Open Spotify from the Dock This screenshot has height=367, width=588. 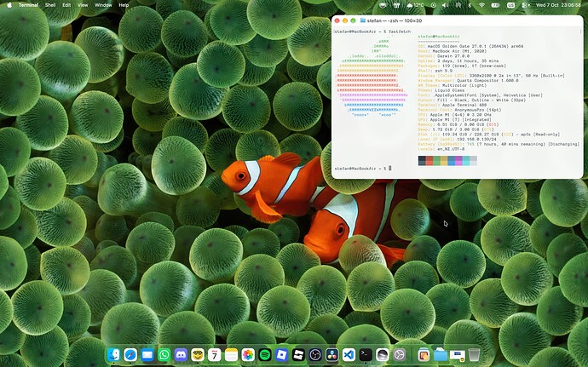[265, 354]
